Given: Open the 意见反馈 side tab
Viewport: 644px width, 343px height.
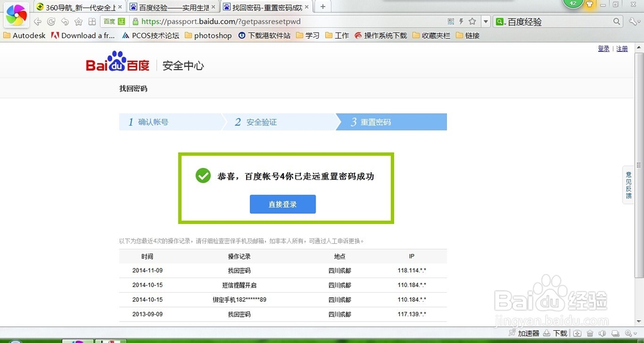Looking at the screenshot, I should click(x=629, y=185).
